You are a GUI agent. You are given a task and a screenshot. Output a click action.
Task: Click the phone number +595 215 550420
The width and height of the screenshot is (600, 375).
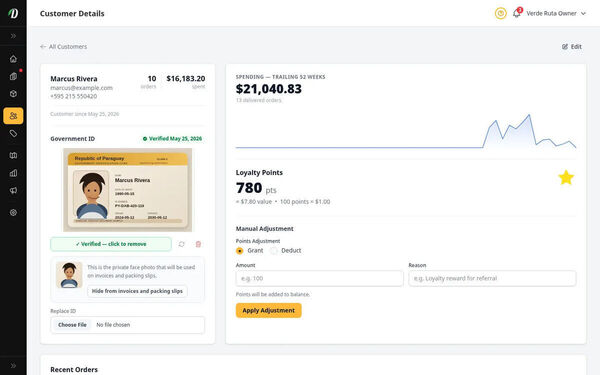point(73,96)
